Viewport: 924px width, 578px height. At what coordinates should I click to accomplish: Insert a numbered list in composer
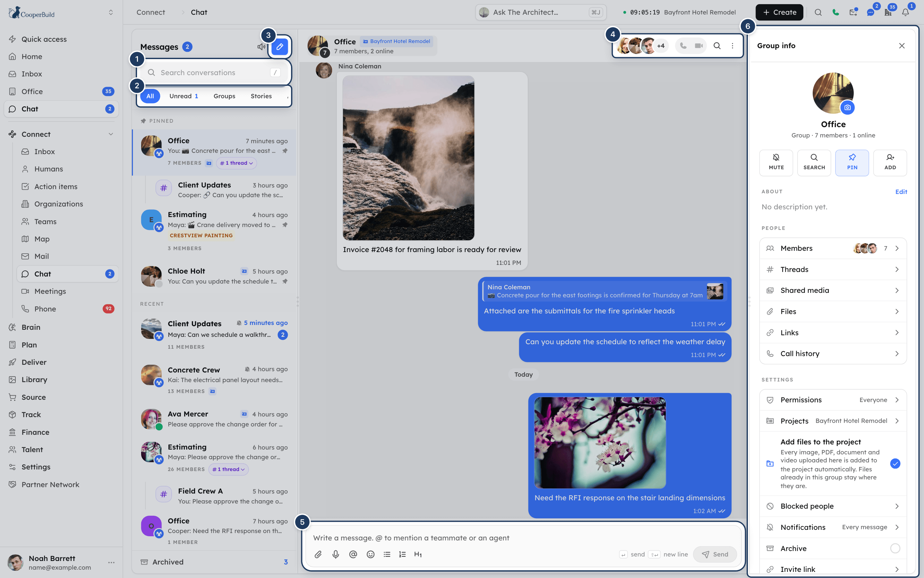click(402, 554)
